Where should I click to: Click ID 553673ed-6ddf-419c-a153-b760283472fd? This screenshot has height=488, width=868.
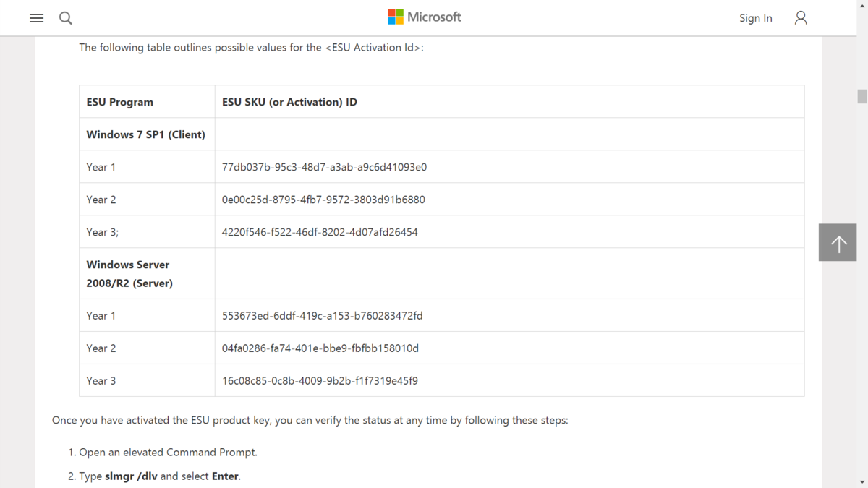pyautogui.click(x=323, y=316)
